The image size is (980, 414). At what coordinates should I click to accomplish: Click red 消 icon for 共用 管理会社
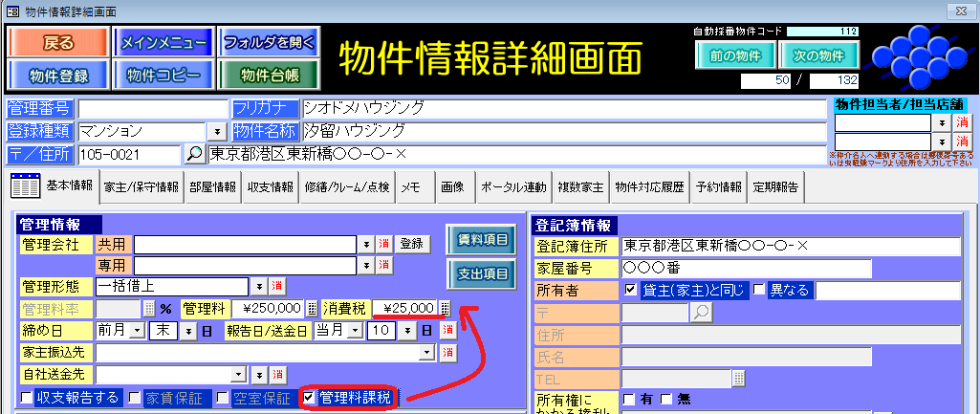pyautogui.click(x=383, y=244)
